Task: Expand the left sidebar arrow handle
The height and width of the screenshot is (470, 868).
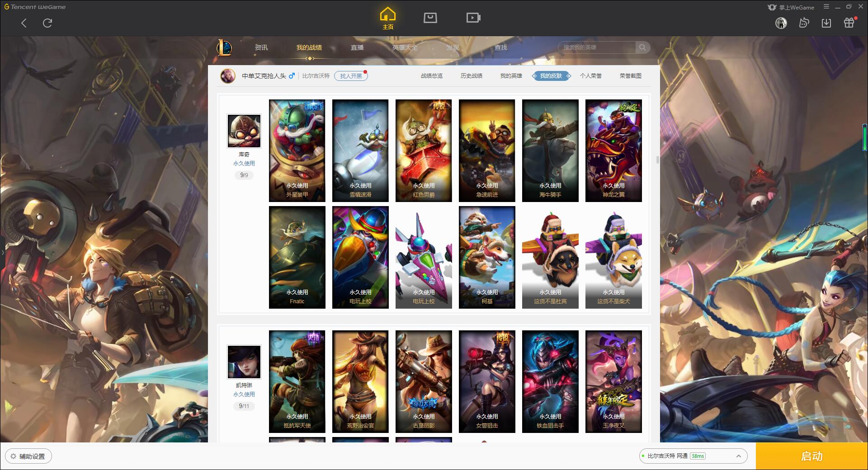Action: click(x=2, y=253)
